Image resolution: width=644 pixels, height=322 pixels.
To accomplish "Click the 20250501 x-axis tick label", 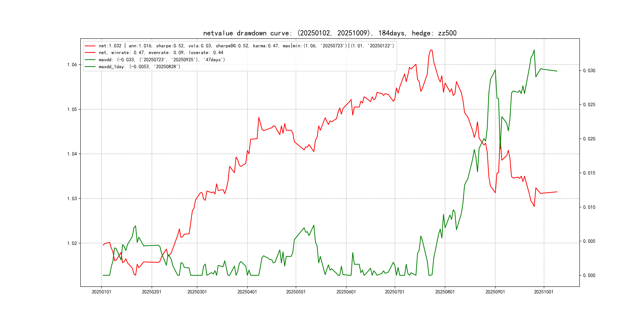I will tap(296, 292).
